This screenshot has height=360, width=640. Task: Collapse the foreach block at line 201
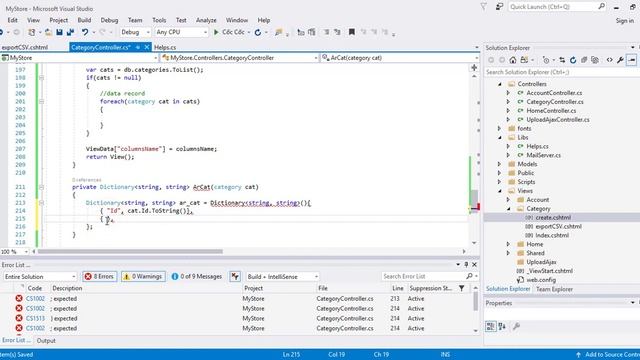point(41,101)
